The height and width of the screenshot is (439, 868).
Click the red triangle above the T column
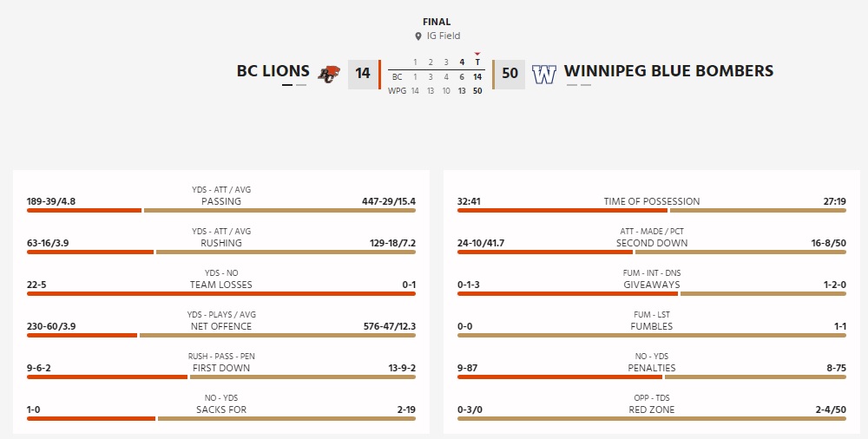477,54
